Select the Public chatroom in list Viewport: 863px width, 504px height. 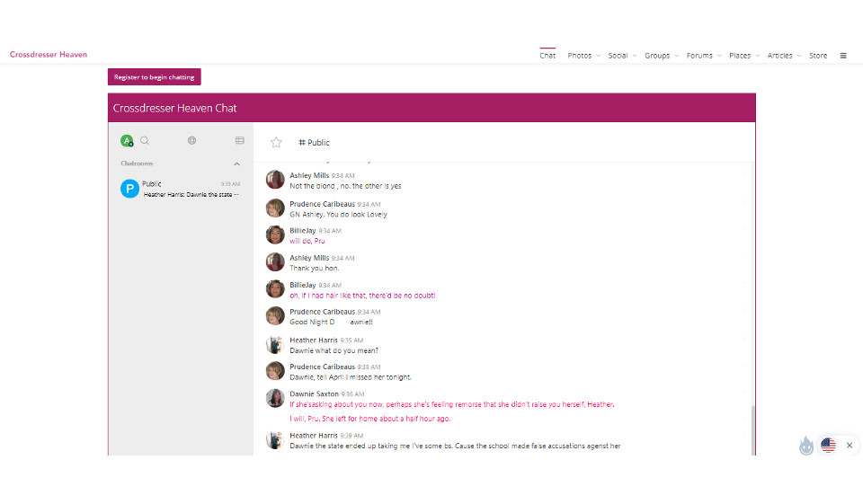click(180, 189)
